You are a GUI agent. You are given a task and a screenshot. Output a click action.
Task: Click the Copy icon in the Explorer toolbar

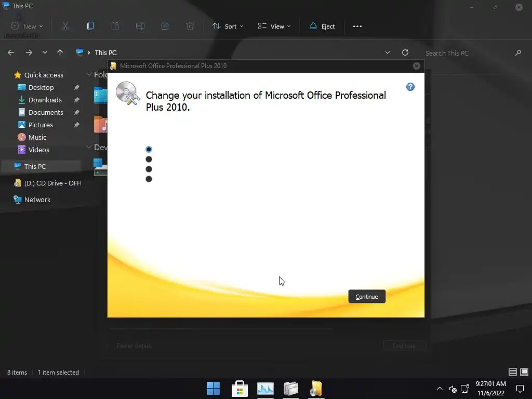click(x=90, y=26)
